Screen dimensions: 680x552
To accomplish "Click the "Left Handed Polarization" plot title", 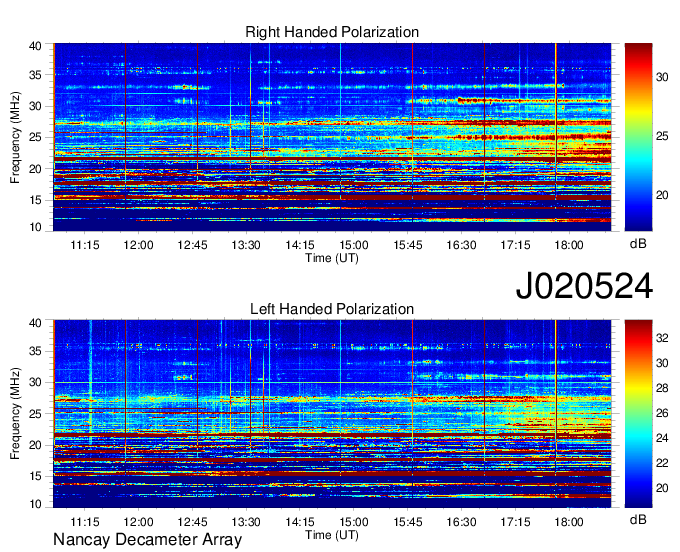I will (332, 309).
